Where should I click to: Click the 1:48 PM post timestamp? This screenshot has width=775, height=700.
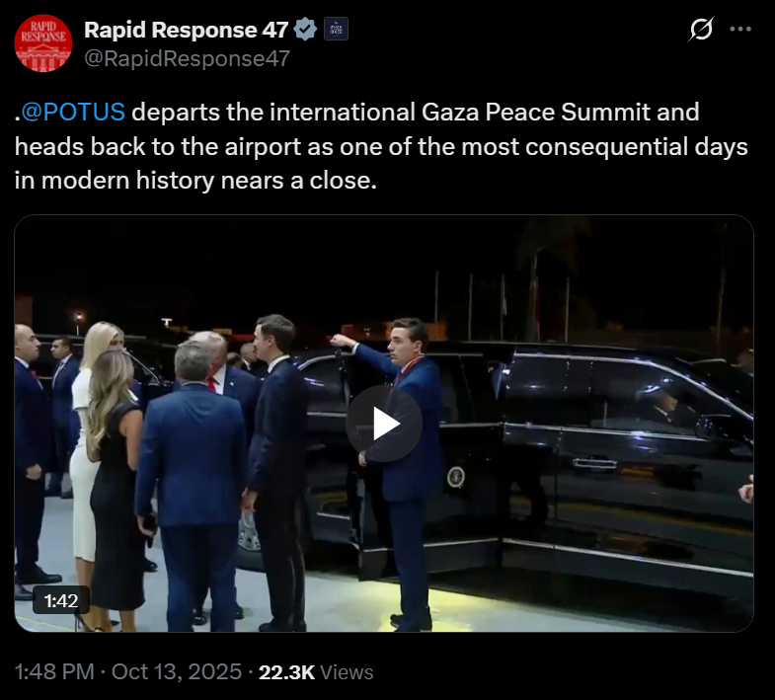point(54,671)
